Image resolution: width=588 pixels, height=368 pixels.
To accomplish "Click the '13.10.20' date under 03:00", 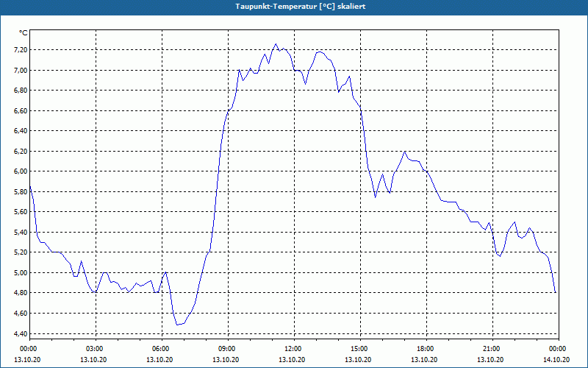I will (93, 359).
